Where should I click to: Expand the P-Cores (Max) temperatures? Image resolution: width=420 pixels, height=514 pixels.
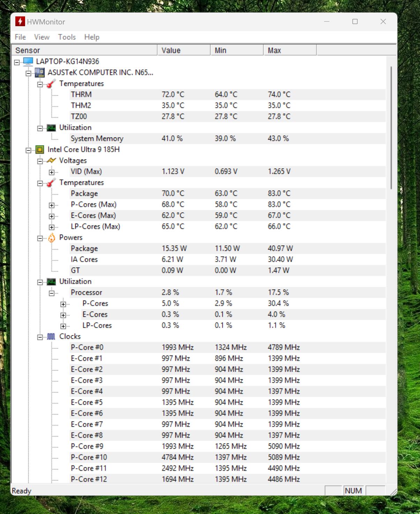[52, 205]
